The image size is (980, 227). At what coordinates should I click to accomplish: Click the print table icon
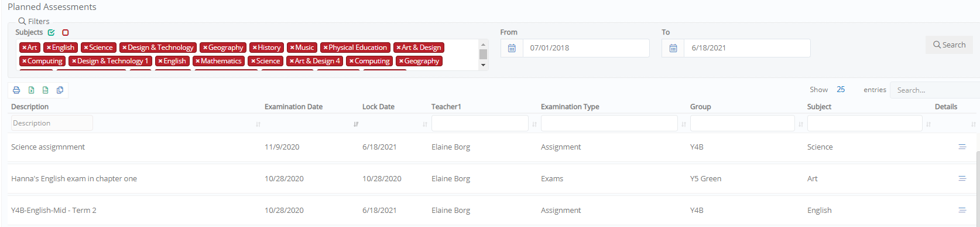(16, 90)
